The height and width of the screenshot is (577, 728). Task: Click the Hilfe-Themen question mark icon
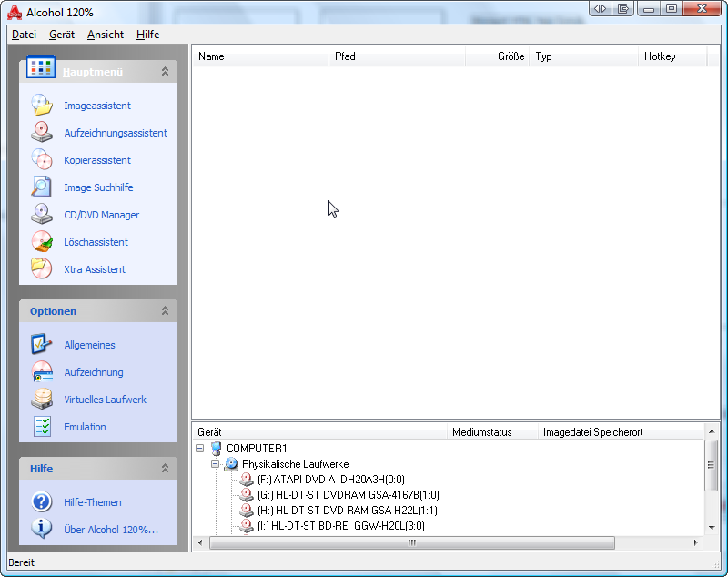pos(42,501)
